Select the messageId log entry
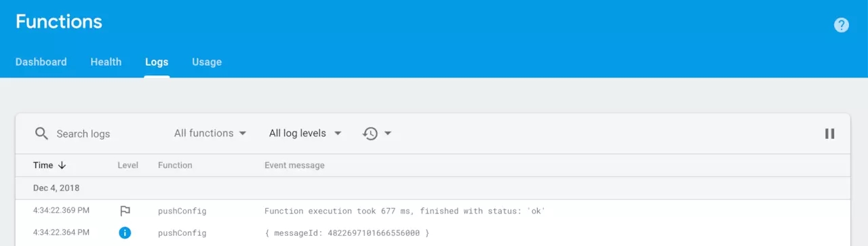Image resolution: width=868 pixels, height=246 pixels. coord(433,232)
